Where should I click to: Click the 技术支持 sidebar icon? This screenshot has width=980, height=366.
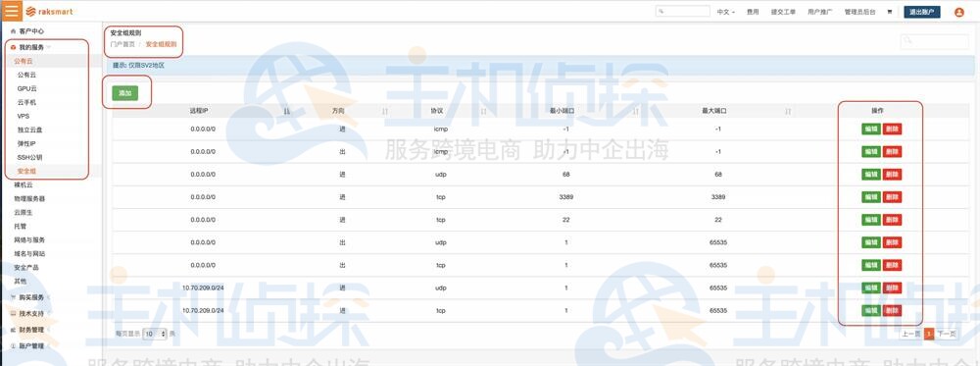[13, 313]
